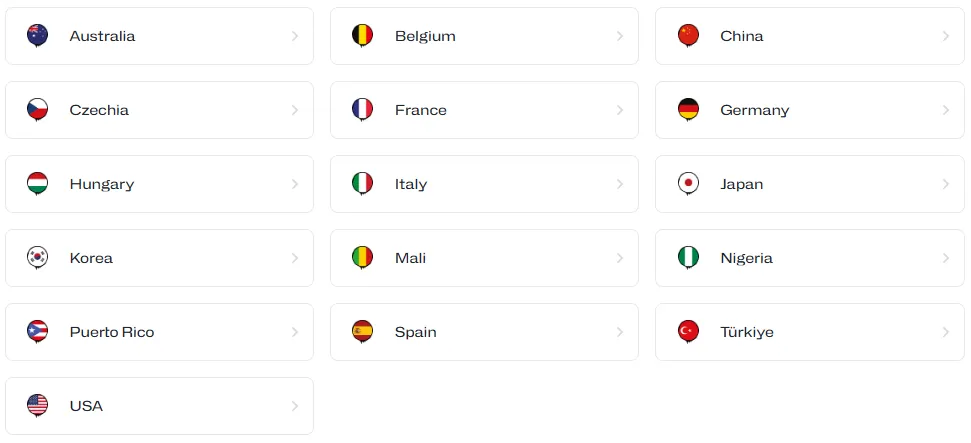Click the Belgium flag pin icon

tap(362, 36)
